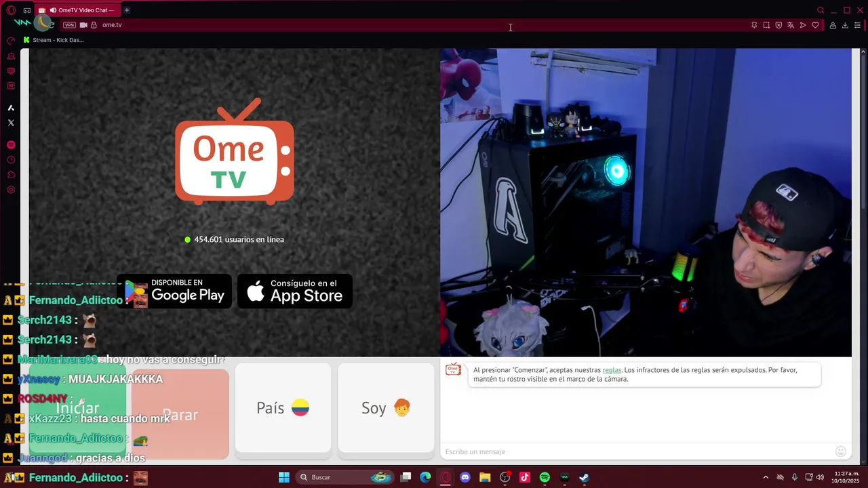The height and width of the screenshot is (488, 868).
Task: Expand the hidden system tray icons chevron
Action: [x=766, y=477]
